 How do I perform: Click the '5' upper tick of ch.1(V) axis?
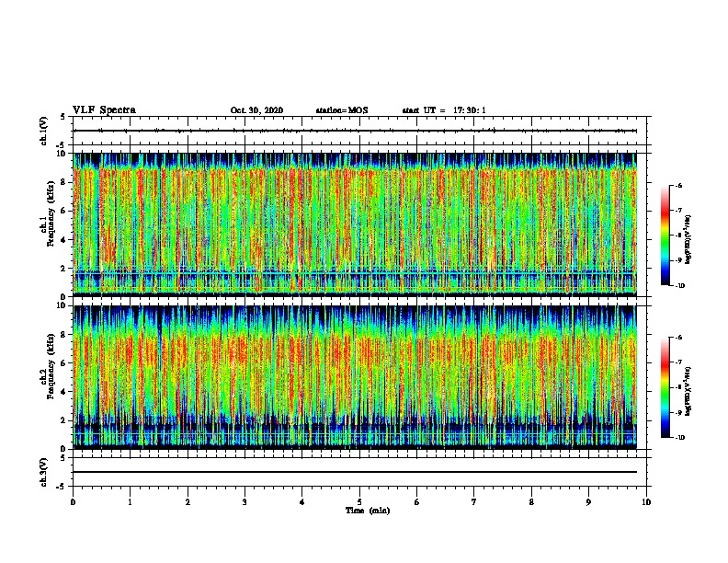(63, 117)
